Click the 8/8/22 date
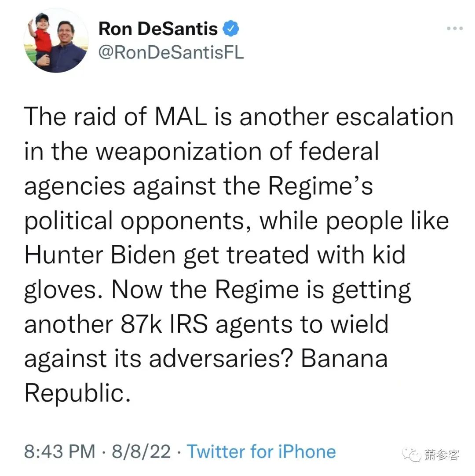This screenshot has width=475, height=476. coord(141,451)
